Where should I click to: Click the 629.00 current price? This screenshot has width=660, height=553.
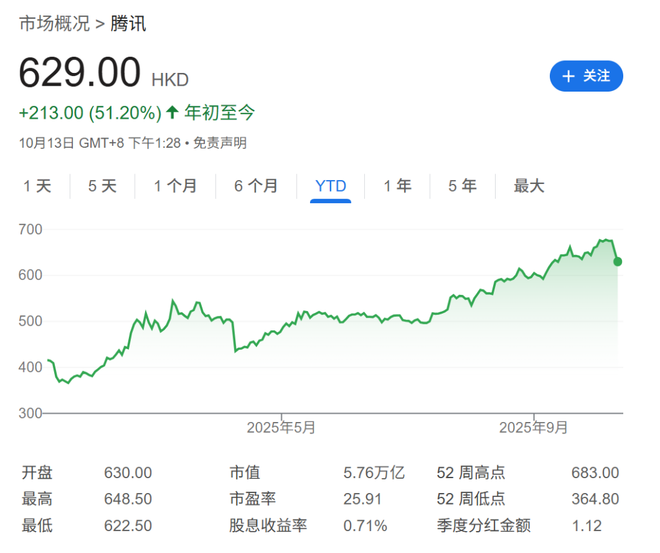point(80,73)
